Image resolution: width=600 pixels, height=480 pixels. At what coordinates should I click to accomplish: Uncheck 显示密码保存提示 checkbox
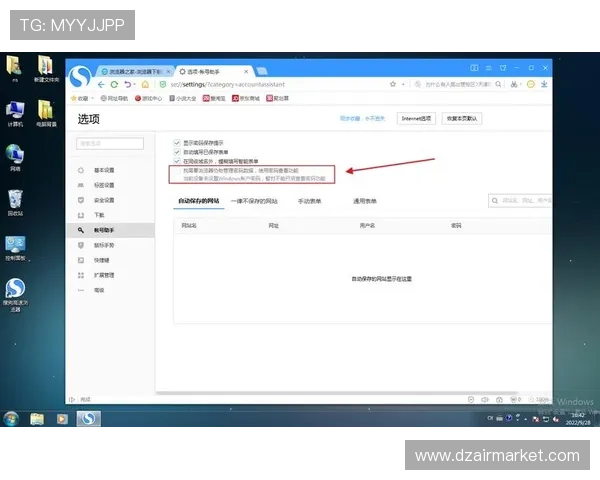[177, 143]
